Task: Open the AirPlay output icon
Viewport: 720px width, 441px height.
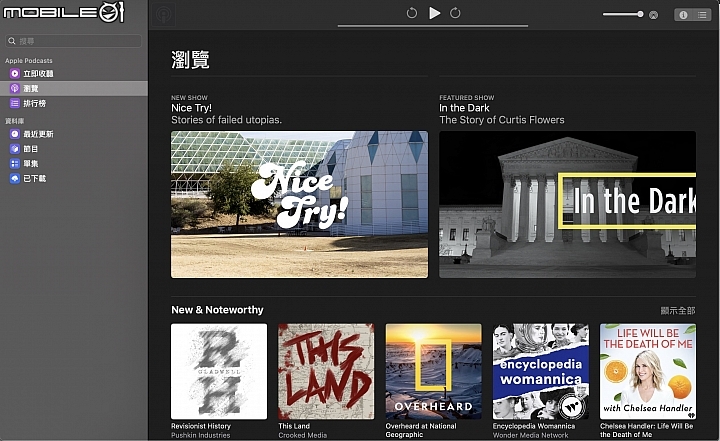Action: coord(653,15)
